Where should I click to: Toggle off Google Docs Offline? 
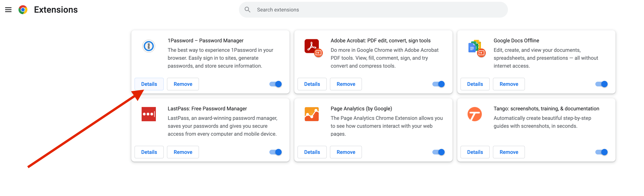(x=601, y=84)
